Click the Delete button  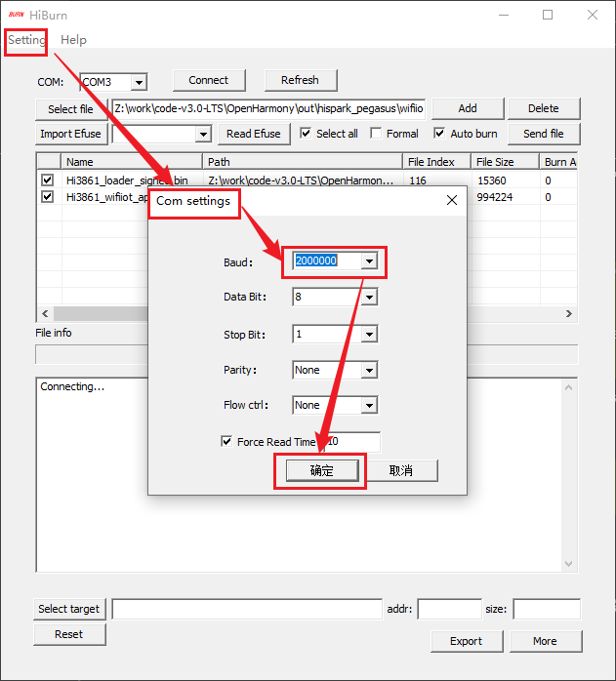coord(544,108)
